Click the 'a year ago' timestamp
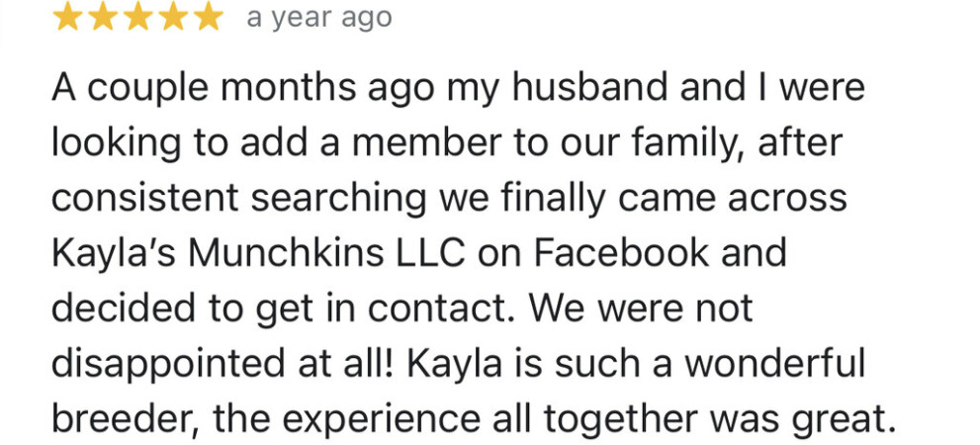 click(319, 18)
